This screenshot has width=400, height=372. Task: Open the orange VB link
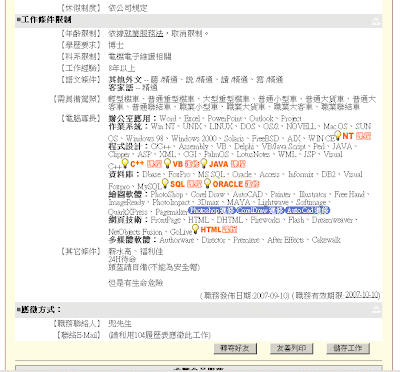point(178,164)
